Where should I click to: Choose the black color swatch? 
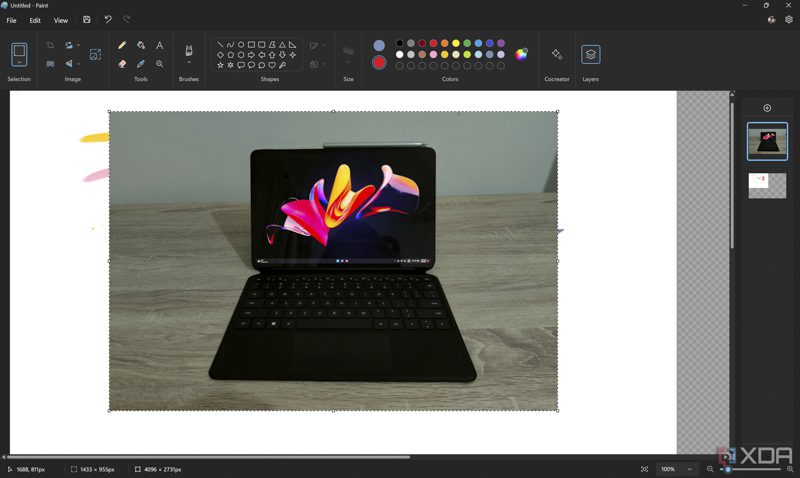[399, 43]
